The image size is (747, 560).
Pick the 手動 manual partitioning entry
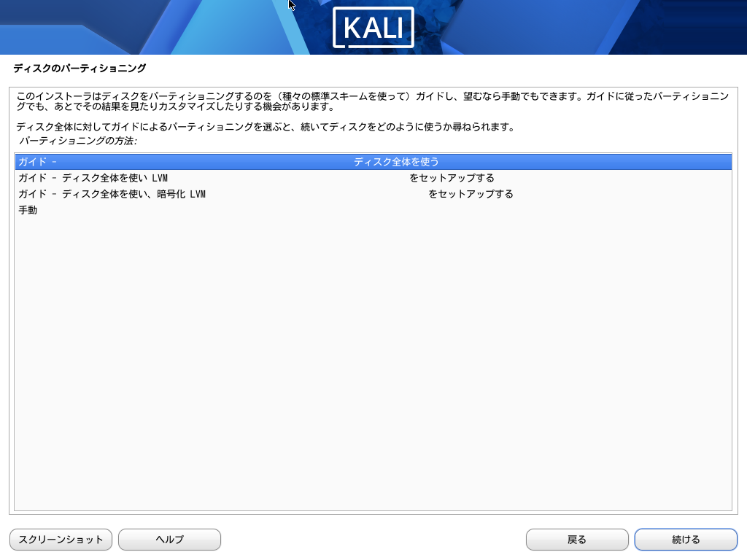(373, 210)
